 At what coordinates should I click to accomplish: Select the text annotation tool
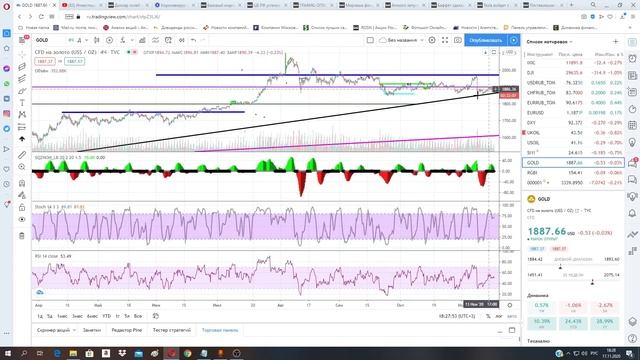(x=22, y=103)
